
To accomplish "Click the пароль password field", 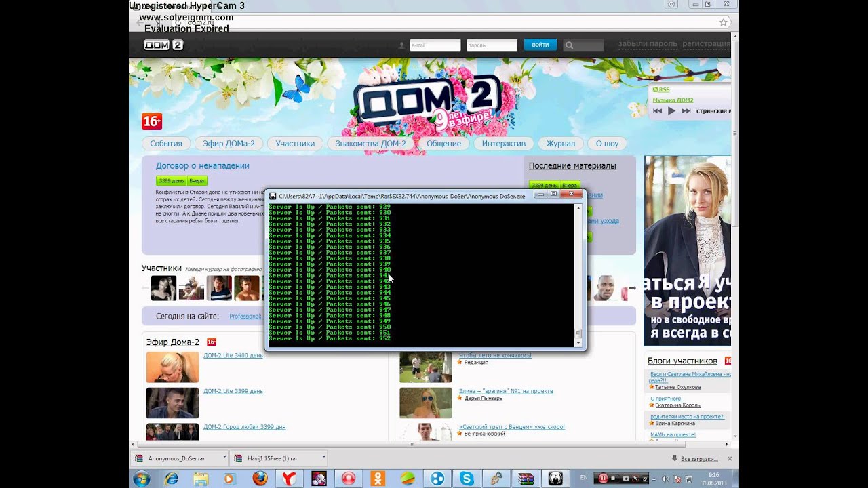I will coord(492,45).
